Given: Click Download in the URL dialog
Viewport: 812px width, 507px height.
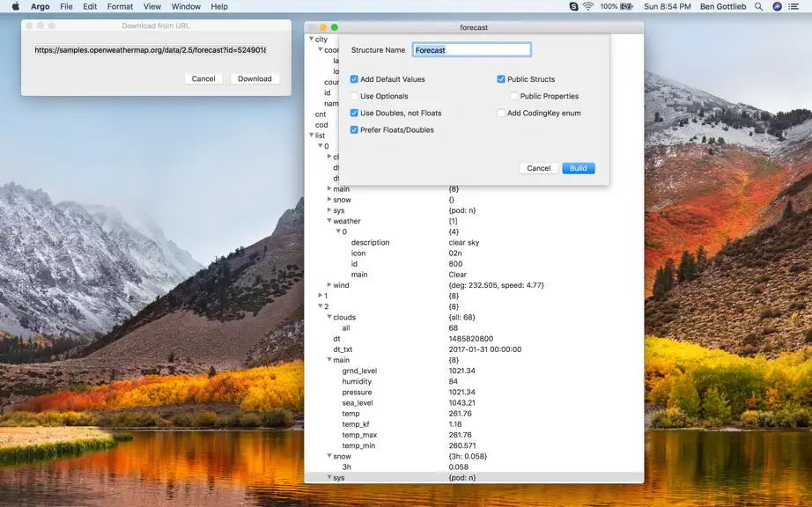Looking at the screenshot, I should click(255, 78).
